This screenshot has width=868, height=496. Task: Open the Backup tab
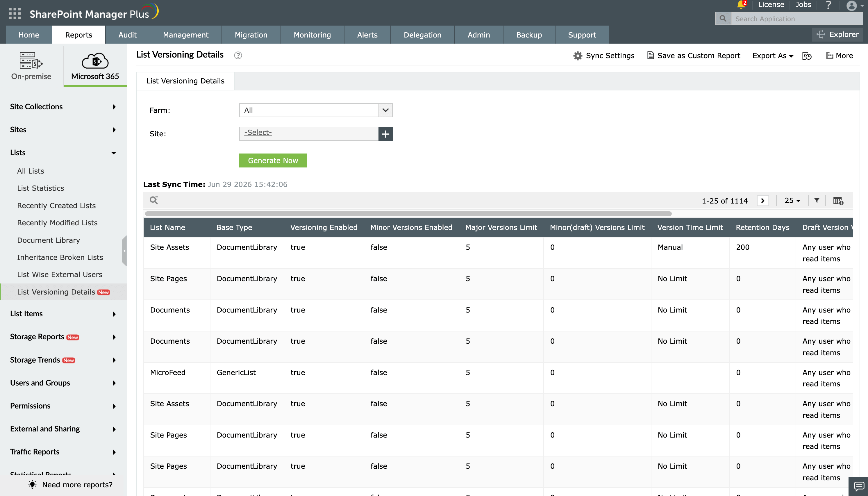(x=529, y=35)
